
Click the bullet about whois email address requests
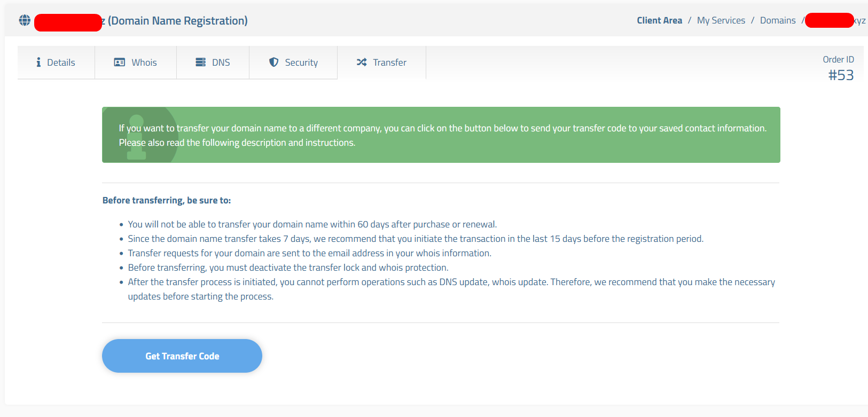pyautogui.click(x=310, y=253)
